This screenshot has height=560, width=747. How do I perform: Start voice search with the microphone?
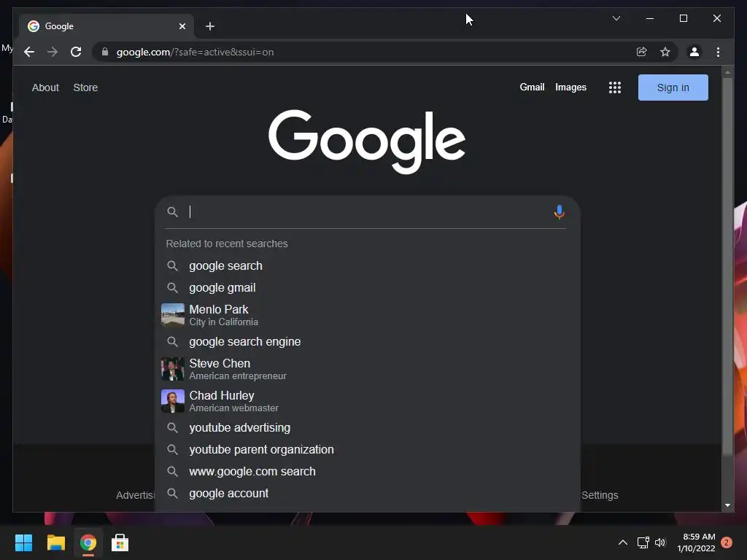click(560, 212)
